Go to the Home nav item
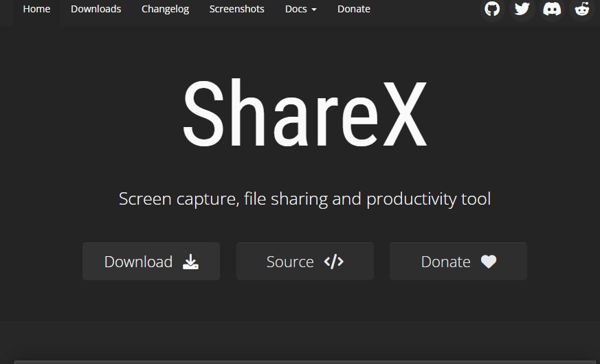Viewport: 600px width, 364px height. (x=36, y=9)
